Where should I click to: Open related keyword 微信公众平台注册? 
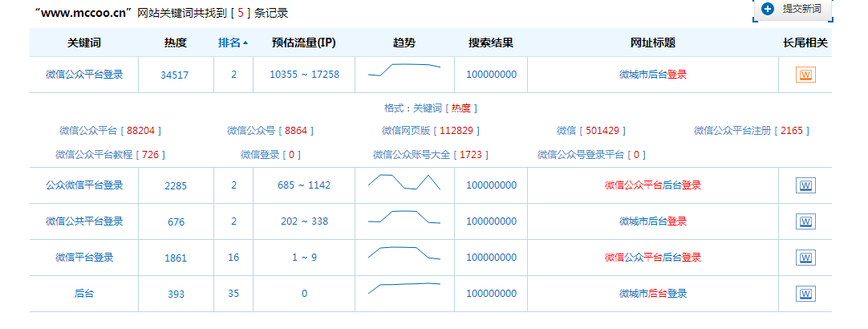(x=732, y=131)
